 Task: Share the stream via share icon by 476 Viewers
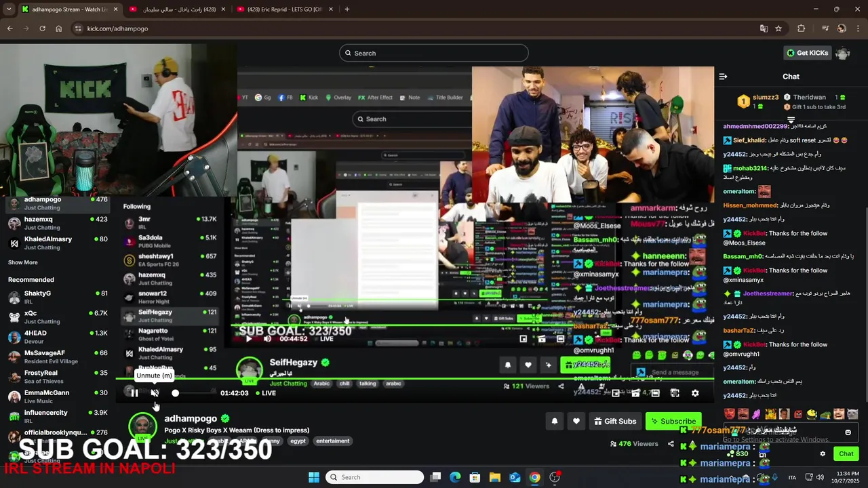coord(671,444)
